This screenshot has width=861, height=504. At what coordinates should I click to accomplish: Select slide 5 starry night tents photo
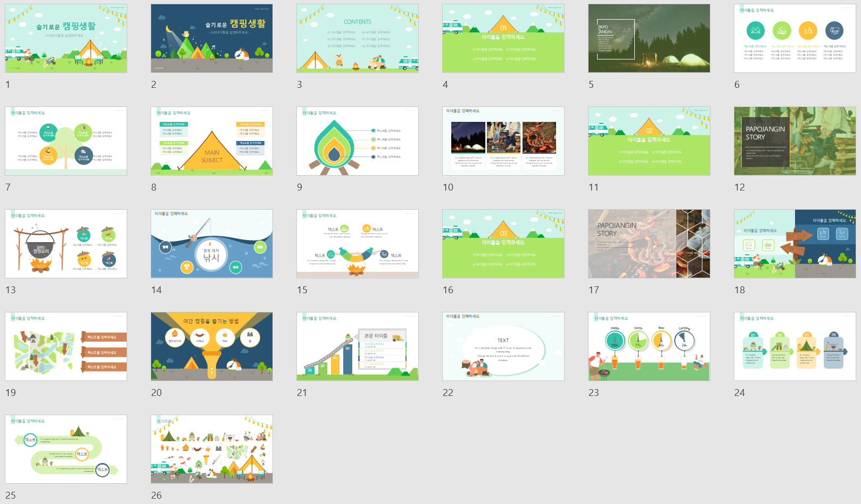(649, 38)
